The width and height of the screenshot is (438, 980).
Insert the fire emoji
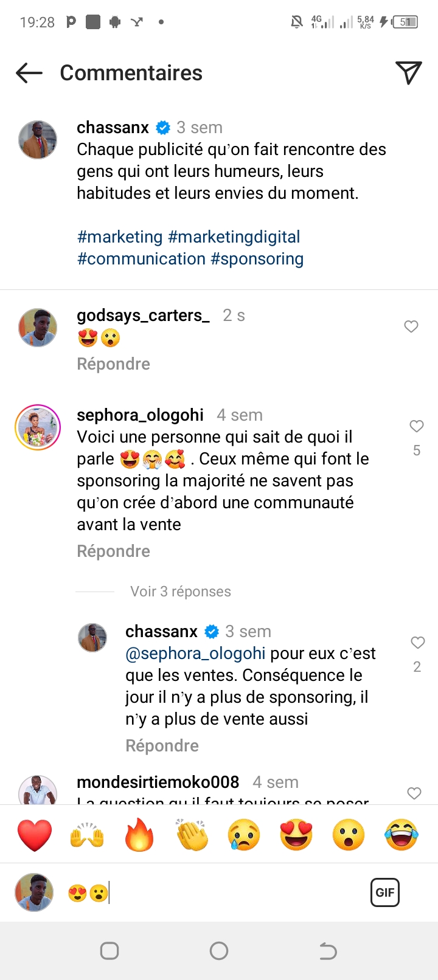coord(139,834)
